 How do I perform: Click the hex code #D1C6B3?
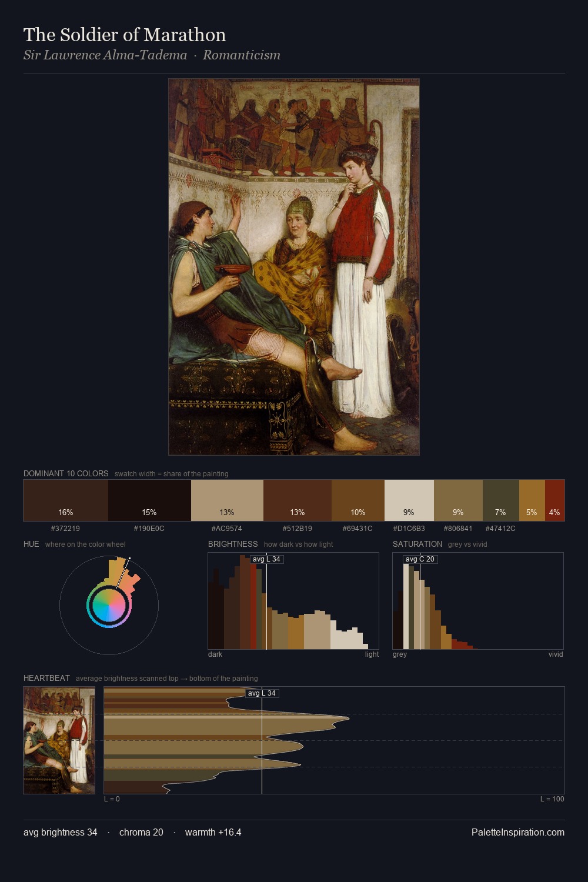coord(409,529)
